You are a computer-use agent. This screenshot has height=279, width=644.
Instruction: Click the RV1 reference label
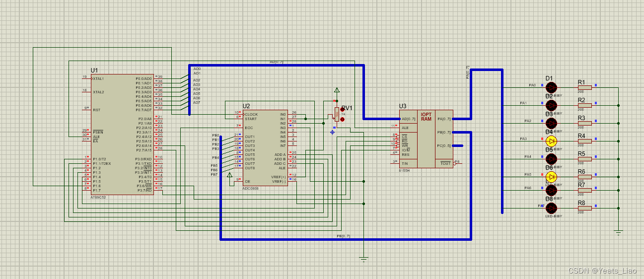pyautogui.click(x=347, y=108)
